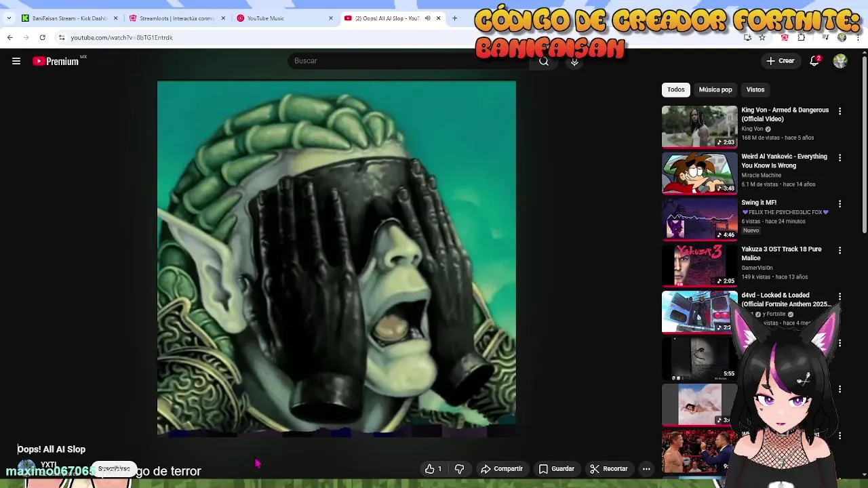Open Weird Al Everything You Know thumbnail
The image size is (868, 488).
699,173
